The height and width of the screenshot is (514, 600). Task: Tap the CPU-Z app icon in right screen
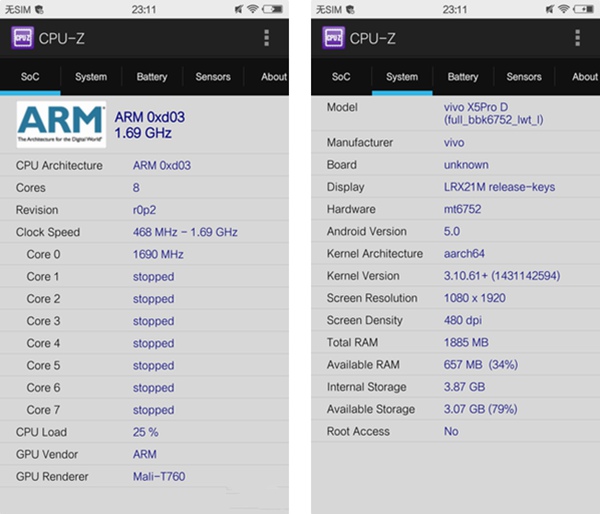pos(334,38)
